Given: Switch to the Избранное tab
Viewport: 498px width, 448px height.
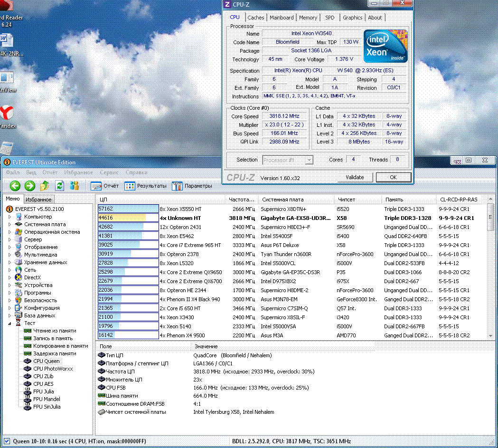Looking at the screenshot, I should coord(39,200).
